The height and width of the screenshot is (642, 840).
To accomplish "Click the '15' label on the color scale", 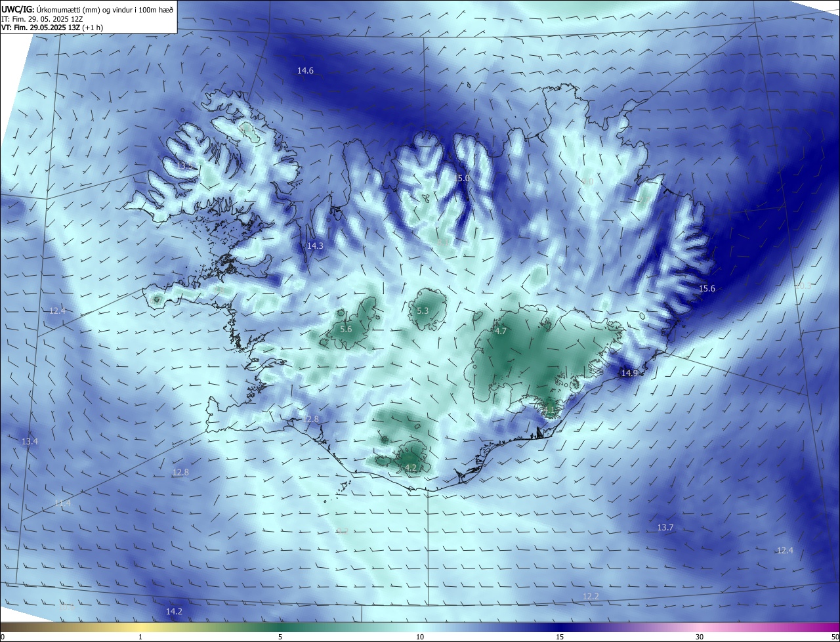I will pos(560,637).
